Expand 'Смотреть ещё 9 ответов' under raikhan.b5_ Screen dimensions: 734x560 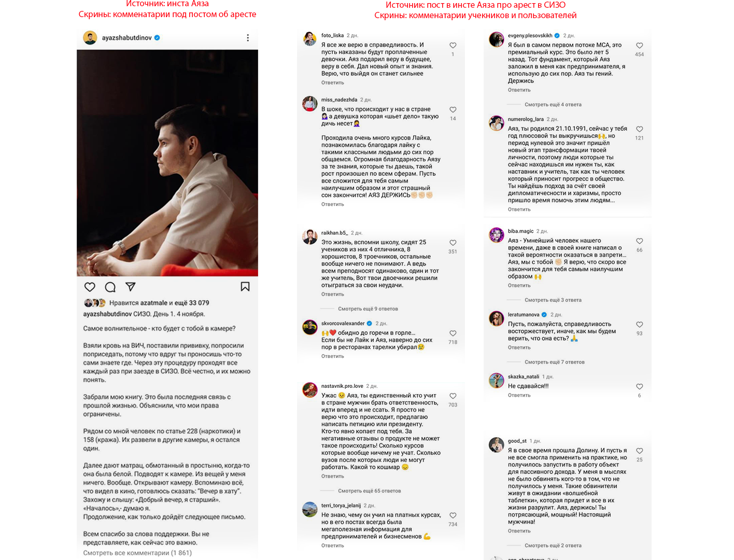point(368,309)
